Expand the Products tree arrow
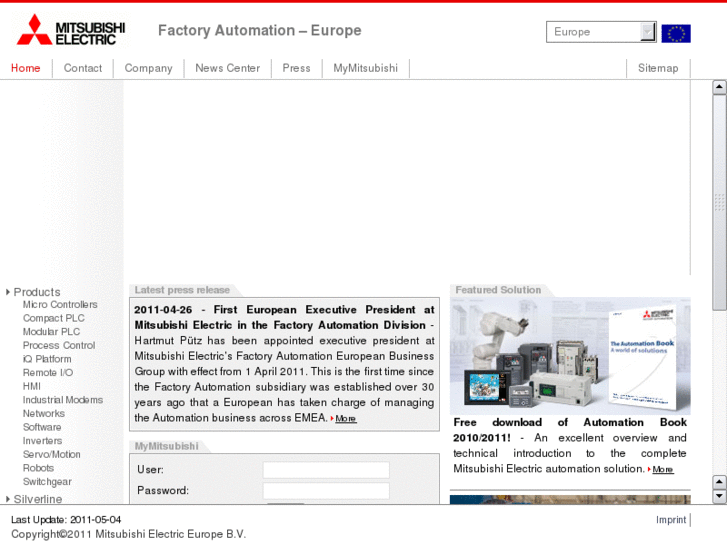The width and height of the screenshot is (727, 545). click(x=8, y=292)
